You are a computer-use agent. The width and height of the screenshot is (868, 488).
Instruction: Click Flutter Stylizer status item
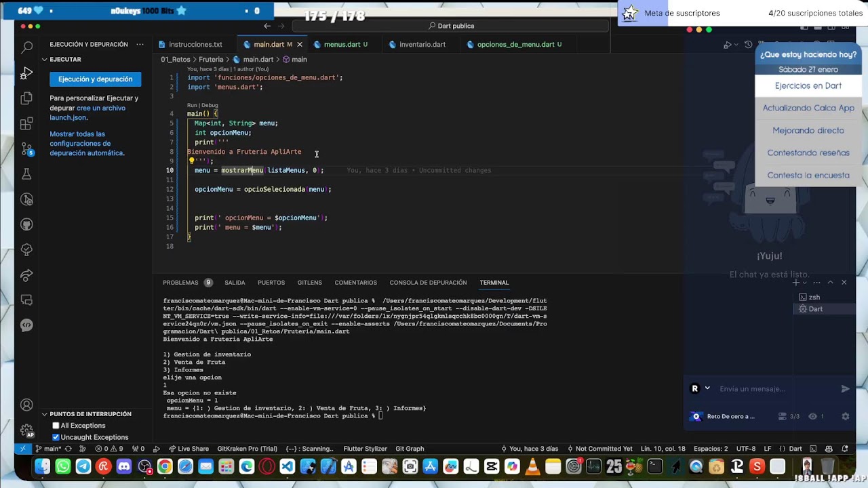pyautogui.click(x=365, y=449)
